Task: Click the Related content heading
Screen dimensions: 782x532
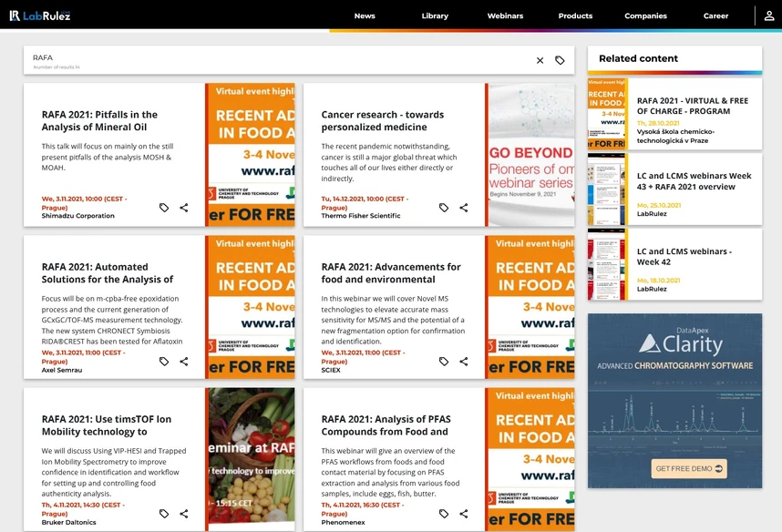Action: pos(638,58)
